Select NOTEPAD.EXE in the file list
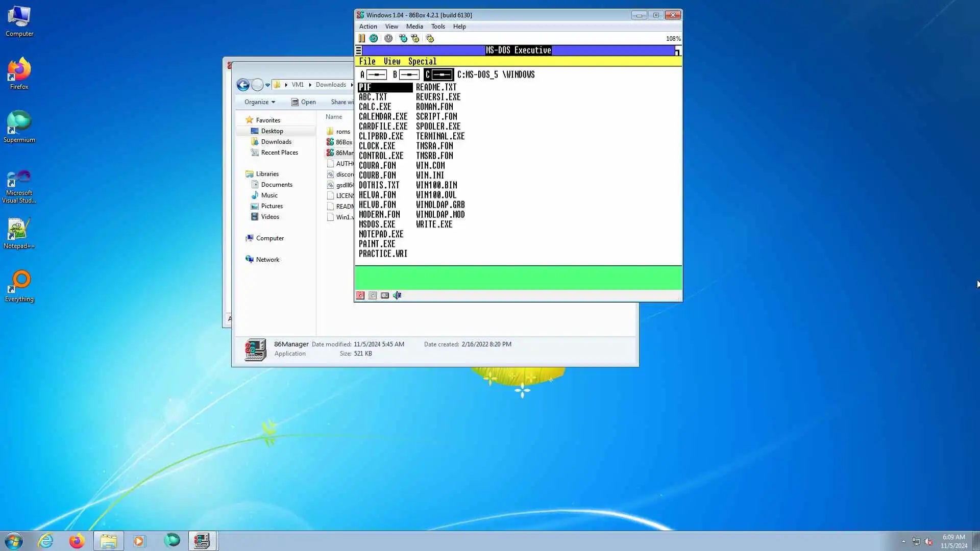This screenshot has width=980, height=551. pyautogui.click(x=381, y=234)
